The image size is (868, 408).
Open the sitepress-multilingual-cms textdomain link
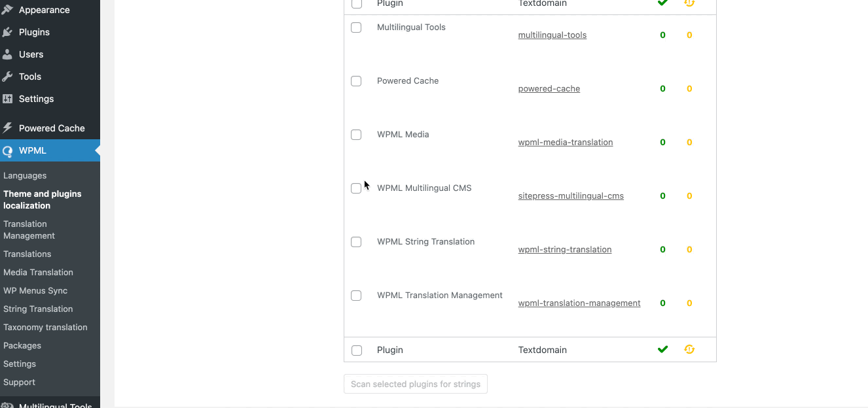click(x=571, y=196)
